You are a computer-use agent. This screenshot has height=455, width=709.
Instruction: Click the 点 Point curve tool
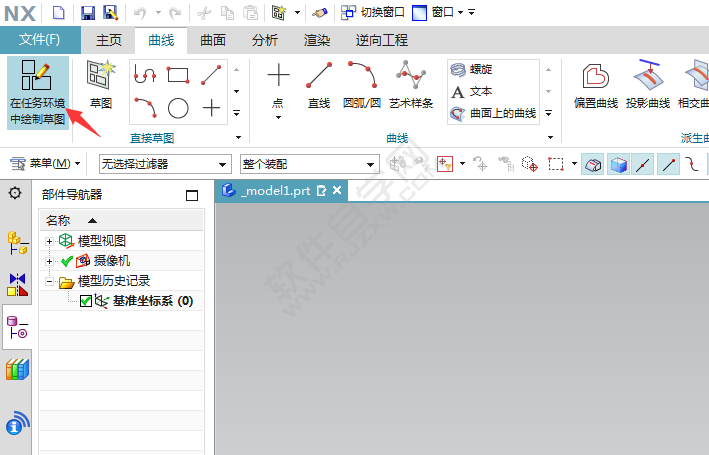pyautogui.click(x=279, y=86)
